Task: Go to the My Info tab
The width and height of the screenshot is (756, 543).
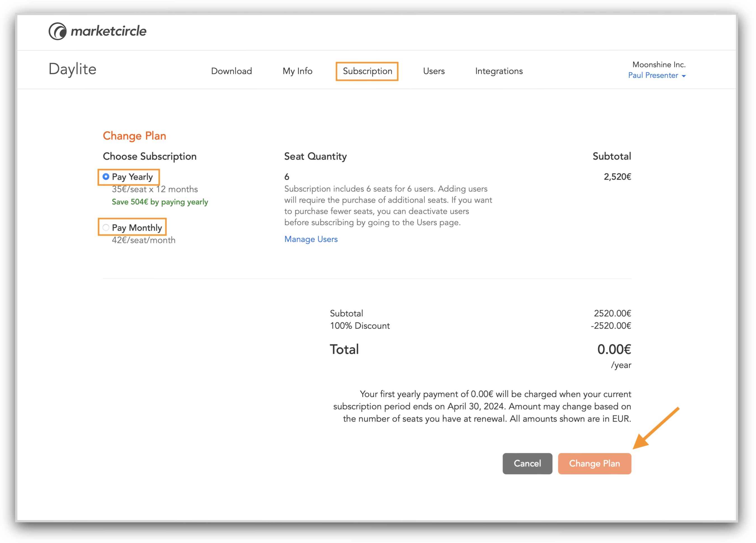Action: 297,71
